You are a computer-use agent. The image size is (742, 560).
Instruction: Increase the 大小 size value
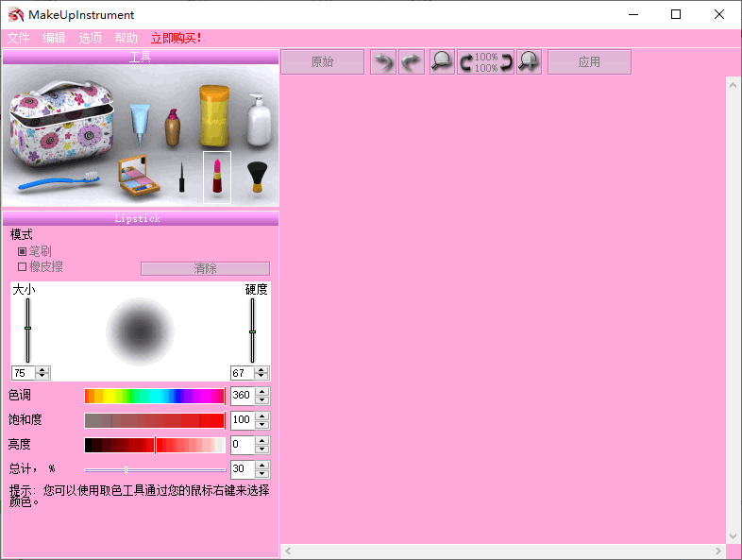[x=42, y=370]
